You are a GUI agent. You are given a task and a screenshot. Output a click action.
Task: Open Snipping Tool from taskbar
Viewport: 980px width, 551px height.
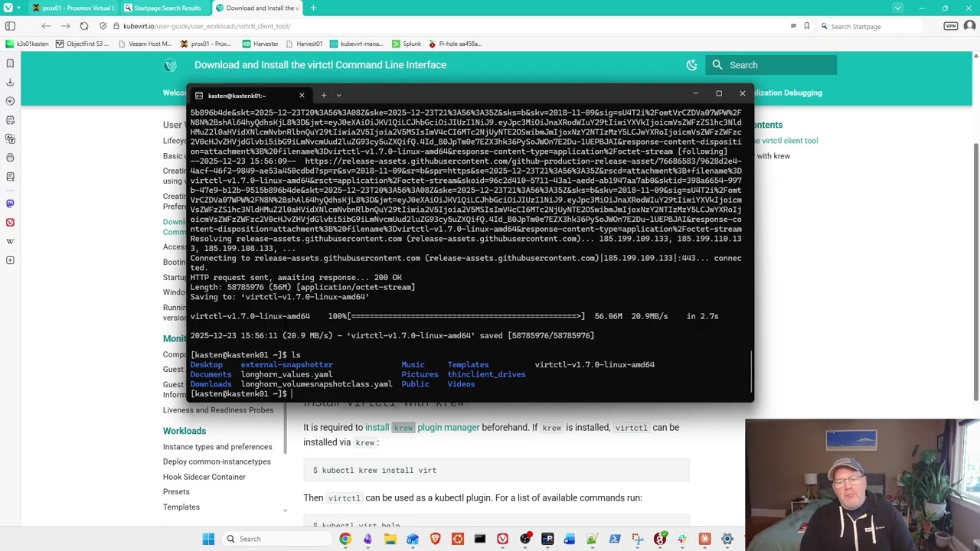[637, 539]
